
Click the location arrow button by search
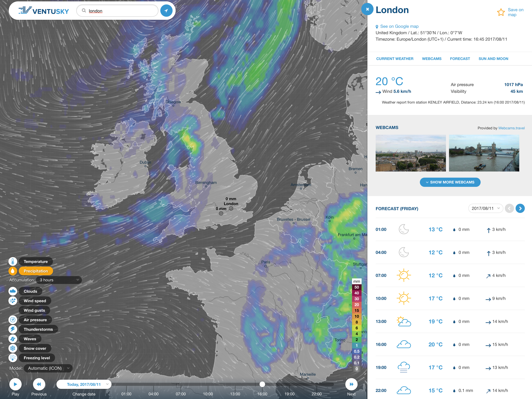(166, 11)
